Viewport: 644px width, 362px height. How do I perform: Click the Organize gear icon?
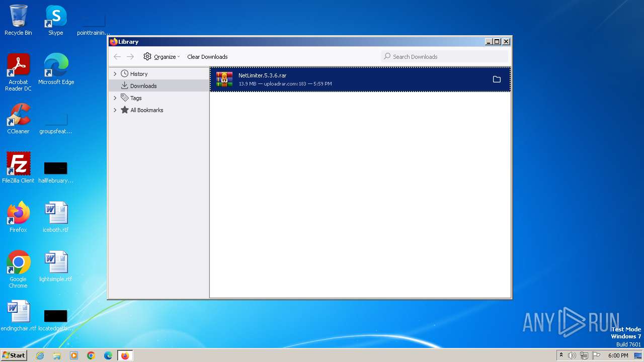(x=147, y=57)
